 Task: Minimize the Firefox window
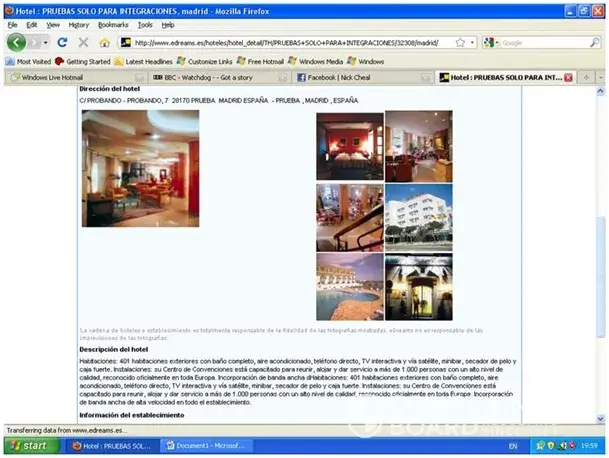[x=570, y=11]
